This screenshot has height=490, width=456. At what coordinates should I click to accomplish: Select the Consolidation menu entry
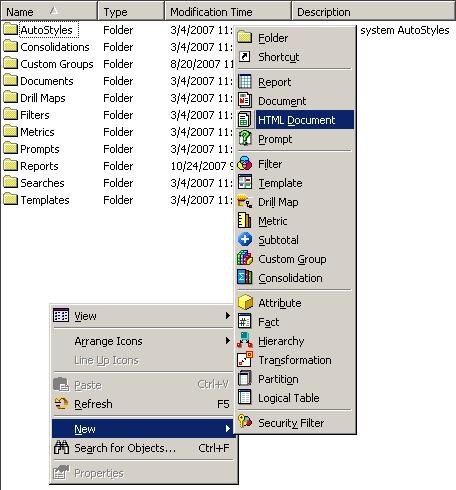point(296,278)
